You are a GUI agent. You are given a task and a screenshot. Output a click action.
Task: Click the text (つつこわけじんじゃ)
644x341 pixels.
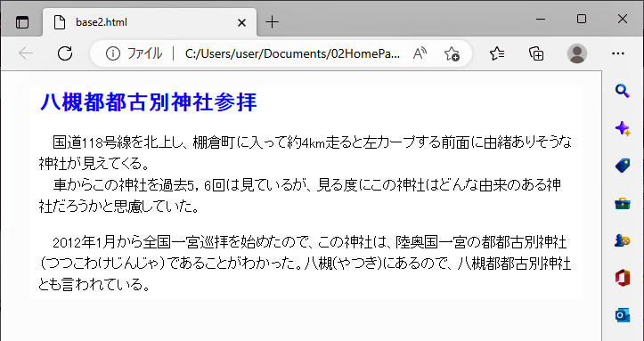(102, 264)
